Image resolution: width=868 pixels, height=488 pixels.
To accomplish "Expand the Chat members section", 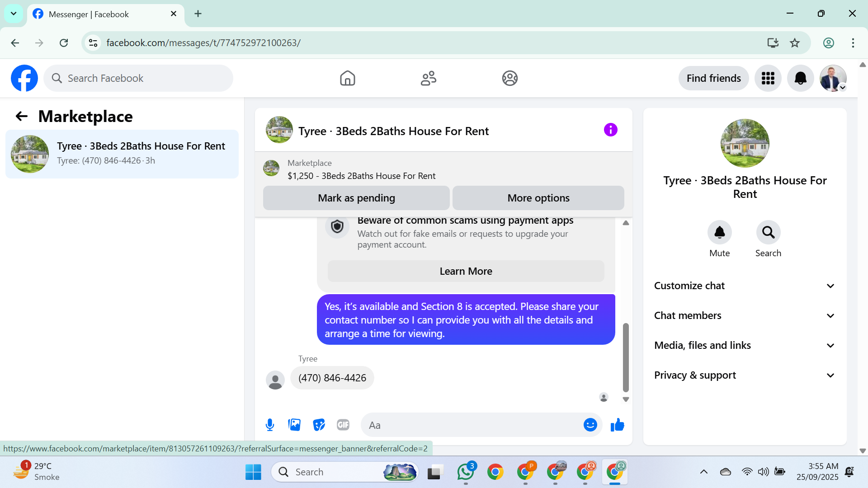I will coord(745,316).
